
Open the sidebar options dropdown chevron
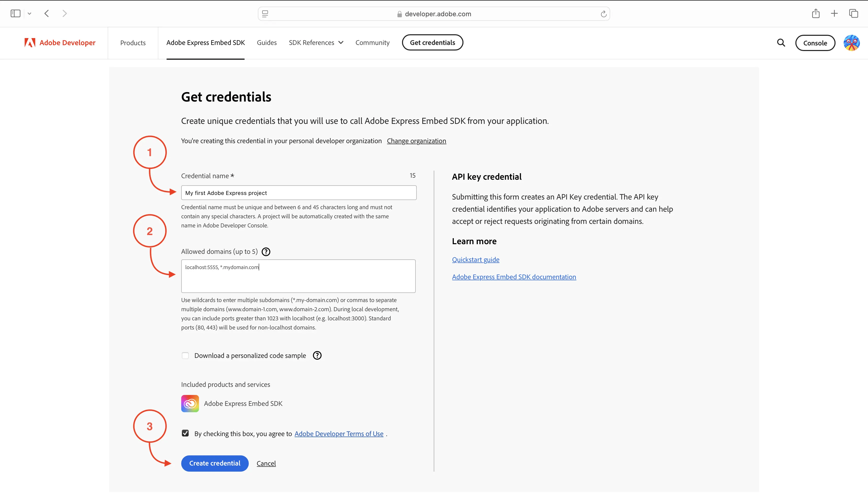pyautogui.click(x=29, y=14)
